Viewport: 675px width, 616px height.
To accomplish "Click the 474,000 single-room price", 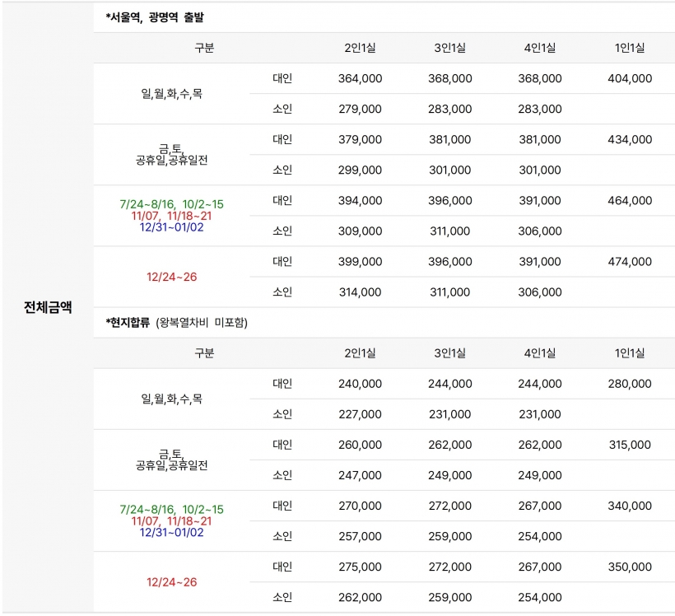I will tap(630, 262).
